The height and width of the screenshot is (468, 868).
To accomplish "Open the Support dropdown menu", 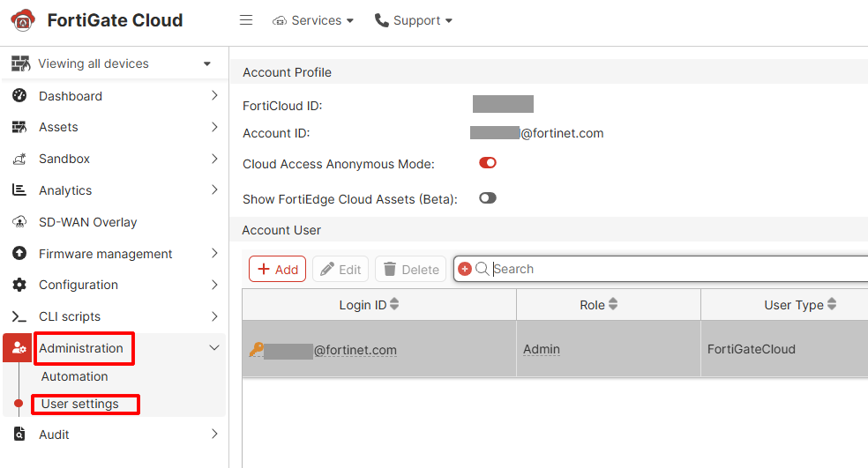I will 414,20.
